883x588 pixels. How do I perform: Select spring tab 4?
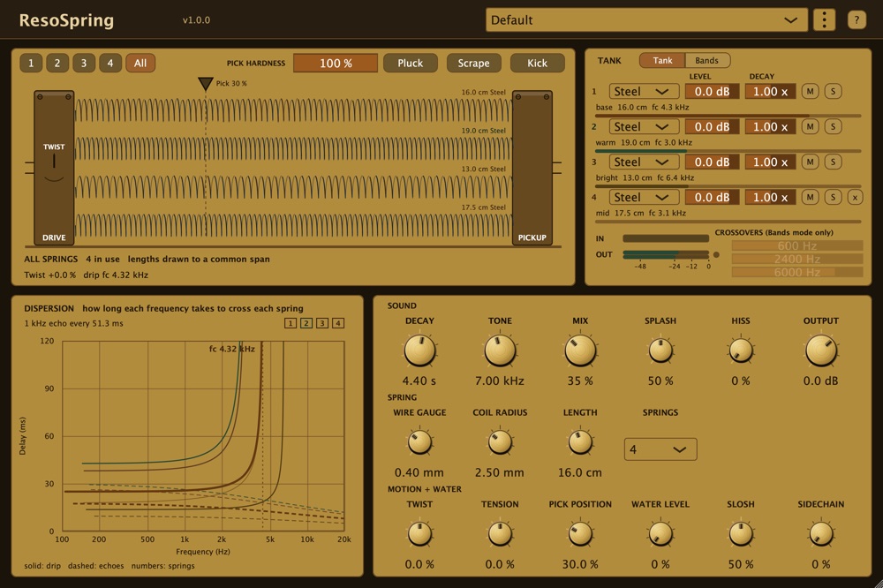(110, 63)
